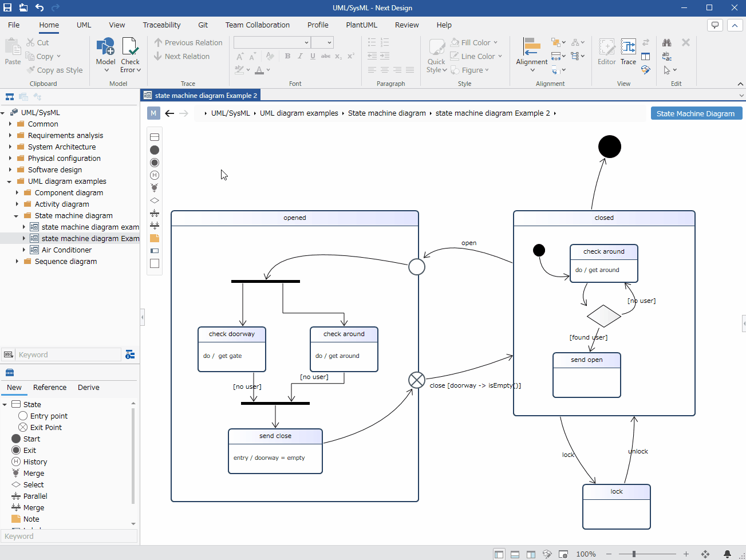Click the fit-to-view arrows icon in status bar
Image resolution: width=746 pixels, height=560 pixels.
705,554
